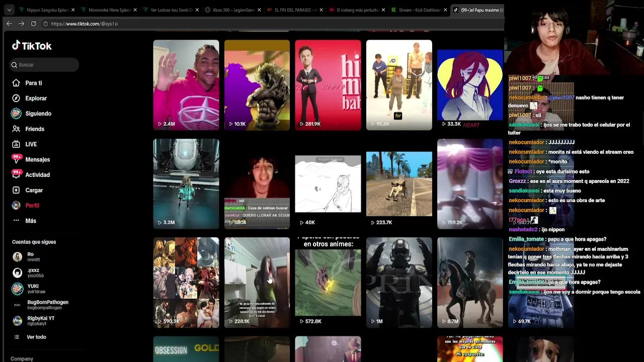Viewport: 644px width, 362px height.
Task: Open Siguiendo avatar icon
Action: [x=16, y=114]
